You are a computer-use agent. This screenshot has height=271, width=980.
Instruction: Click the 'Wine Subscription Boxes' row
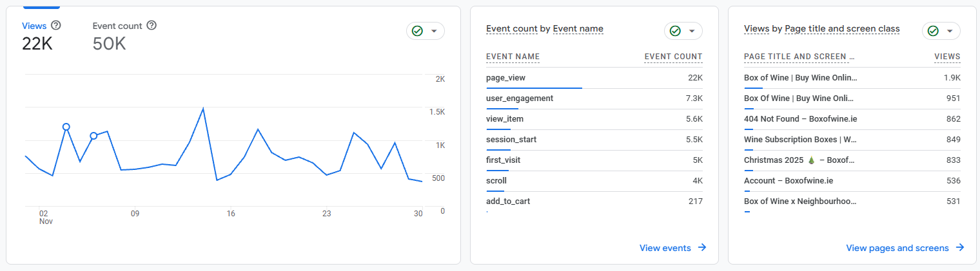[x=852, y=140]
